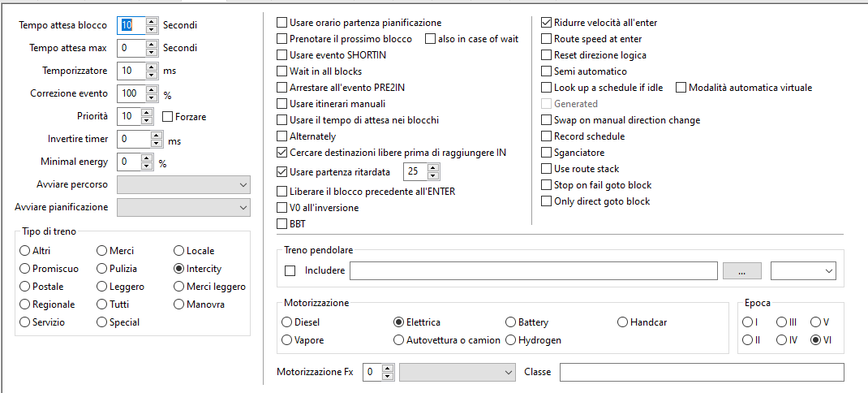Click into the Classe text field
The height and width of the screenshot is (393, 868).
[x=702, y=372]
